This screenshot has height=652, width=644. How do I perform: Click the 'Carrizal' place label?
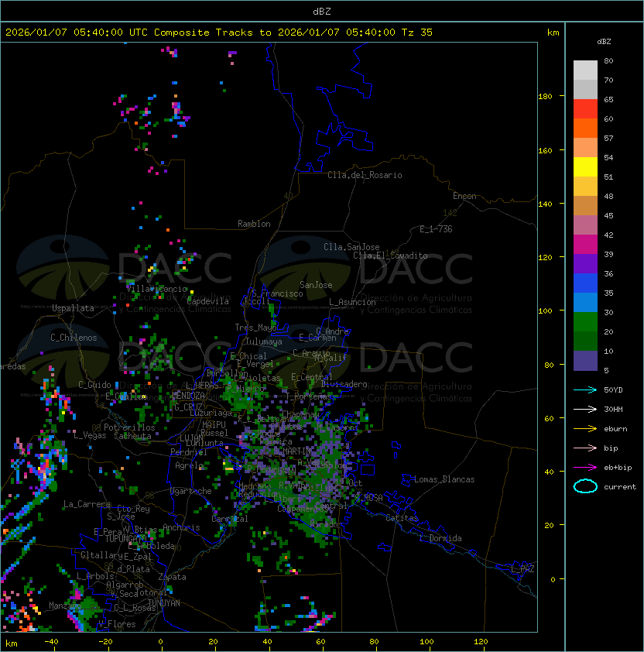point(230,519)
